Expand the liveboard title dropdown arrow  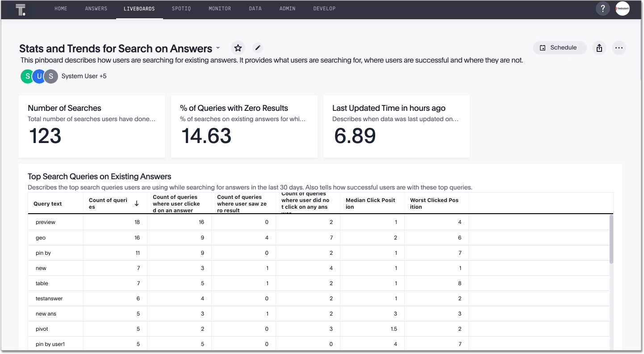[x=217, y=48]
